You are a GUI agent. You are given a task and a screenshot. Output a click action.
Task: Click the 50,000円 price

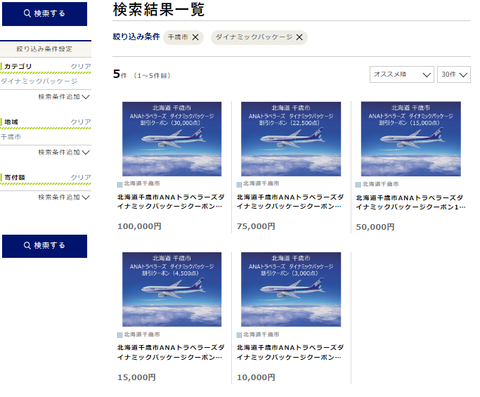[375, 227]
